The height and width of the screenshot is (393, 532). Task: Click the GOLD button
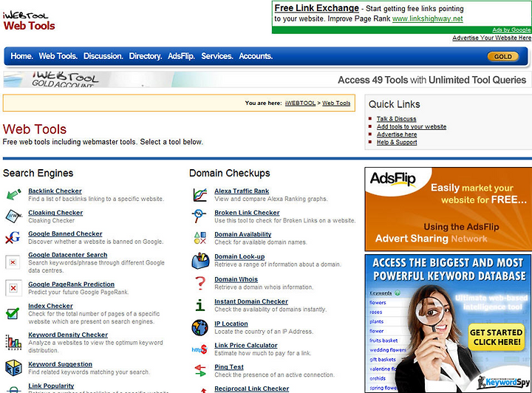pyautogui.click(x=503, y=57)
